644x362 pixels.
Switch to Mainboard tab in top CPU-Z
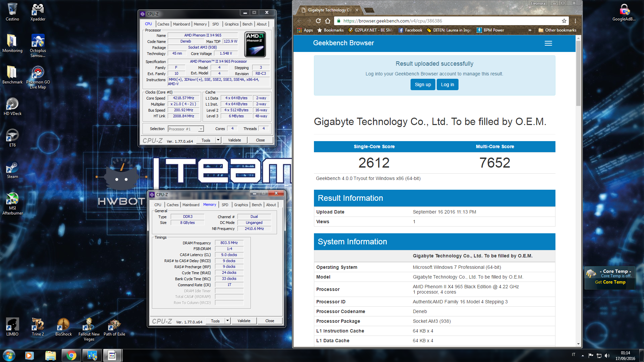pyautogui.click(x=181, y=24)
